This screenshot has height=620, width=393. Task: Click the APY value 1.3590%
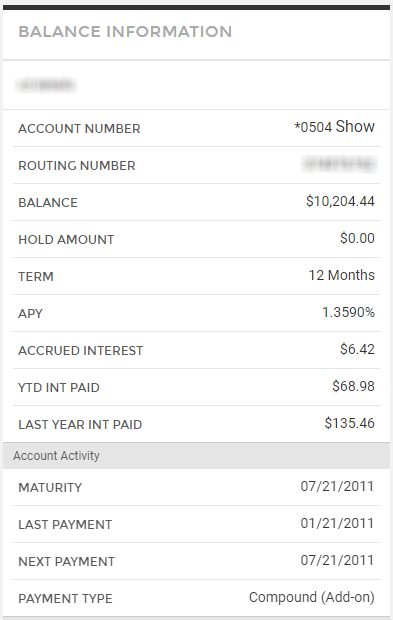(x=348, y=312)
